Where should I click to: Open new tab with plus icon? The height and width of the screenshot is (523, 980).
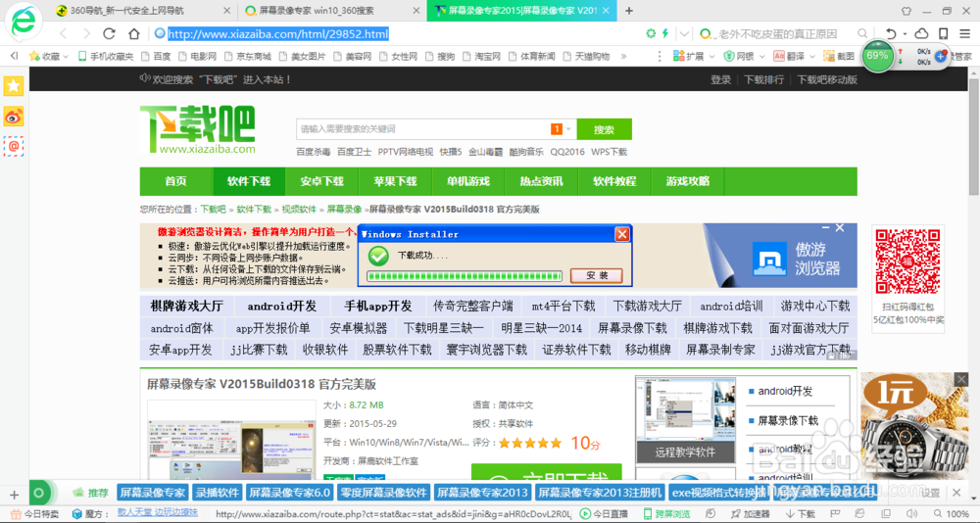[629, 11]
